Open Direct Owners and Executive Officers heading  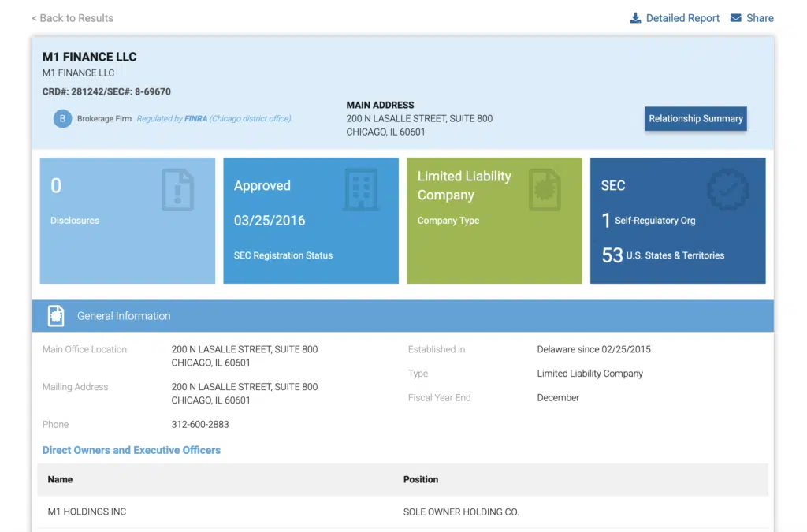pyautogui.click(x=132, y=450)
